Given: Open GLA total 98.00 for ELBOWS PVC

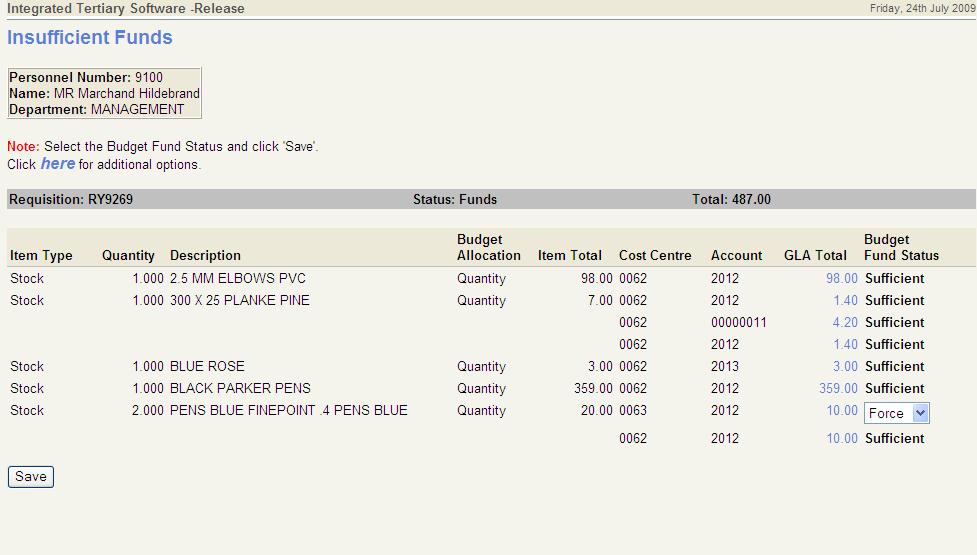Looking at the screenshot, I should (x=841, y=278).
